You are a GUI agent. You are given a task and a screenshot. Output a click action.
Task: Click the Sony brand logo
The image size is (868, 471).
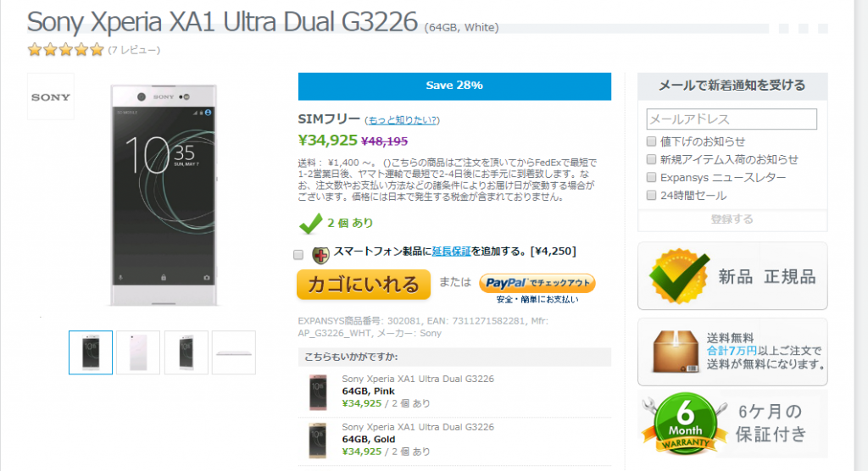[x=50, y=97]
